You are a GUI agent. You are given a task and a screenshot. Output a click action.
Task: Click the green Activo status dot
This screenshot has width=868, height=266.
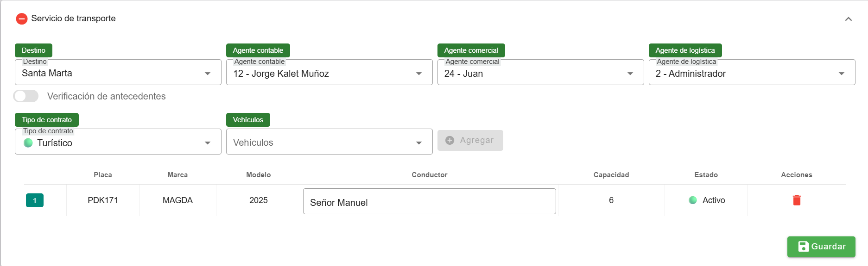pyautogui.click(x=693, y=200)
